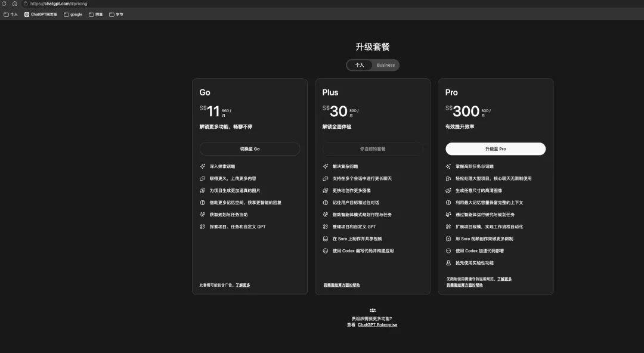Switch to the Business plan tab
This screenshot has height=353, width=644.
click(x=386, y=65)
